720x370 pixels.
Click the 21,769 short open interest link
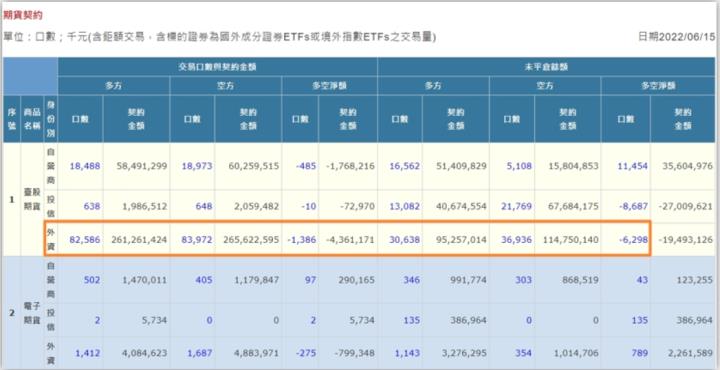(x=517, y=207)
